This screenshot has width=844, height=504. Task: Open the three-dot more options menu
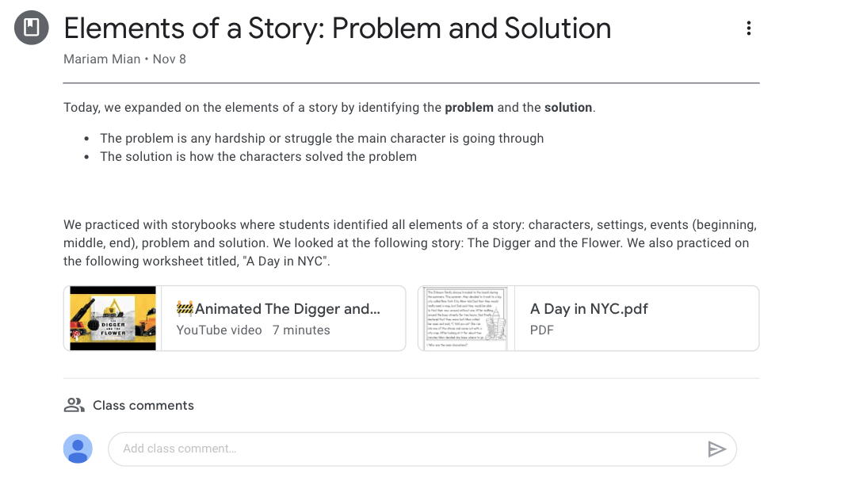748,29
